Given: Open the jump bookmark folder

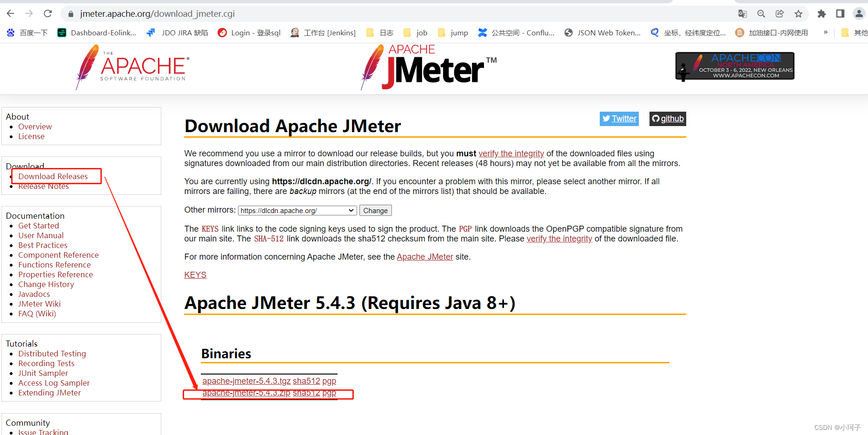Looking at the screenshot, I should [x=453, y=33].
